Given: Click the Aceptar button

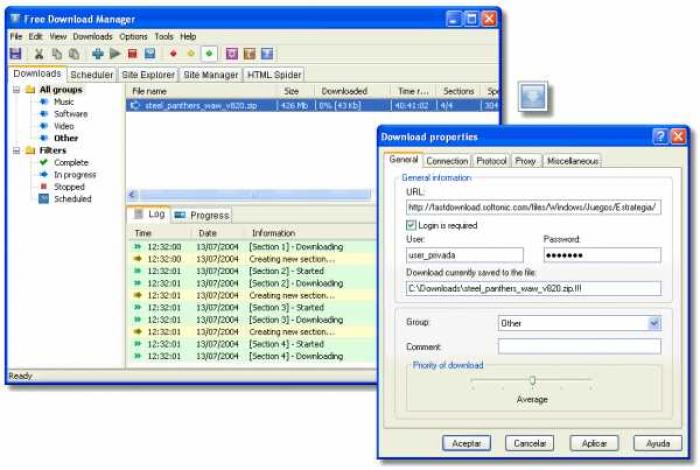Looking at the screenshot, I should (467, 443).
